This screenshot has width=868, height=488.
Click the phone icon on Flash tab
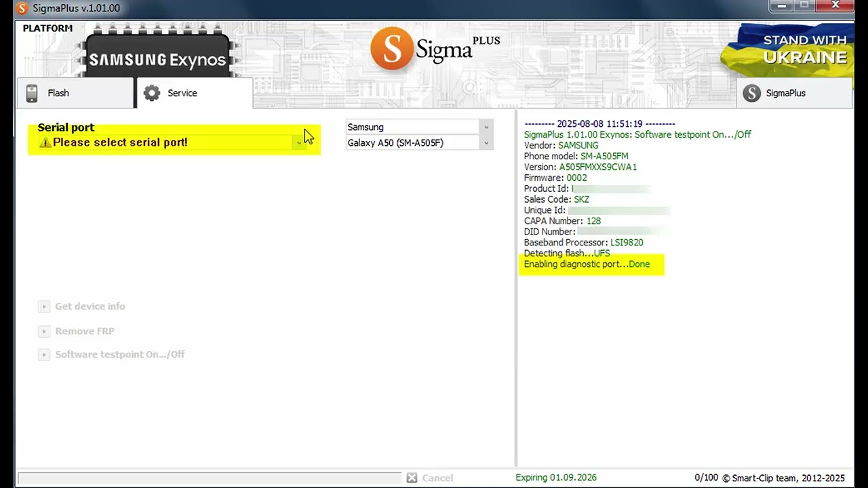[x=32, y=93]
